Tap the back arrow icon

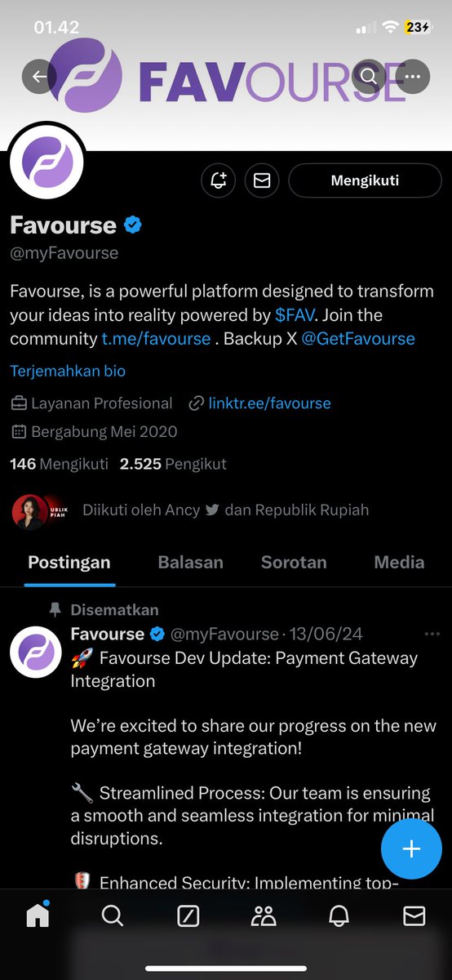[39, 78]
